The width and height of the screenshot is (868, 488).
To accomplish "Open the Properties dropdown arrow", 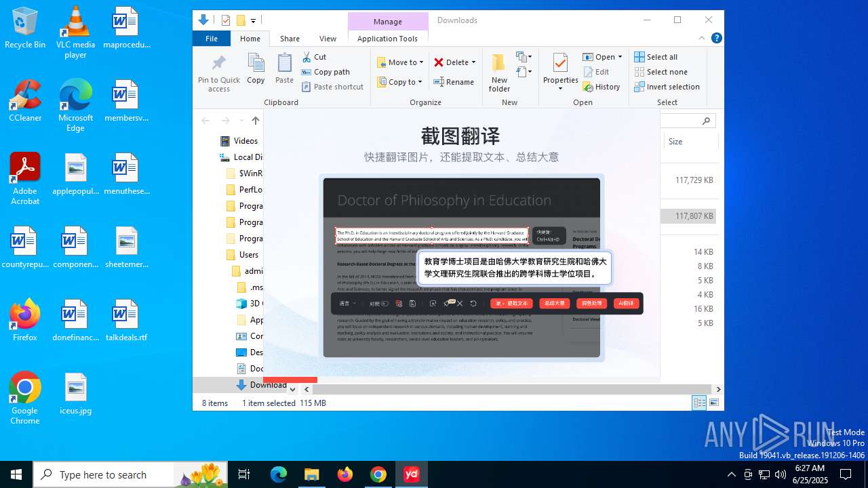I will click(x=560, y=89).
